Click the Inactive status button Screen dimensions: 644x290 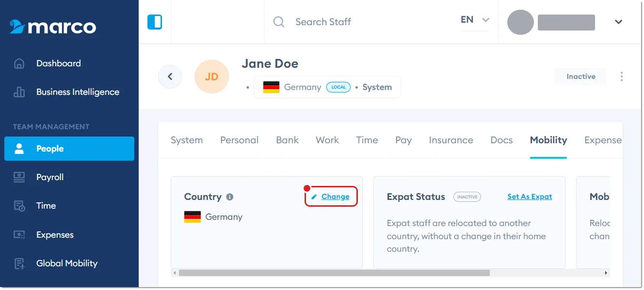(581, 76)
